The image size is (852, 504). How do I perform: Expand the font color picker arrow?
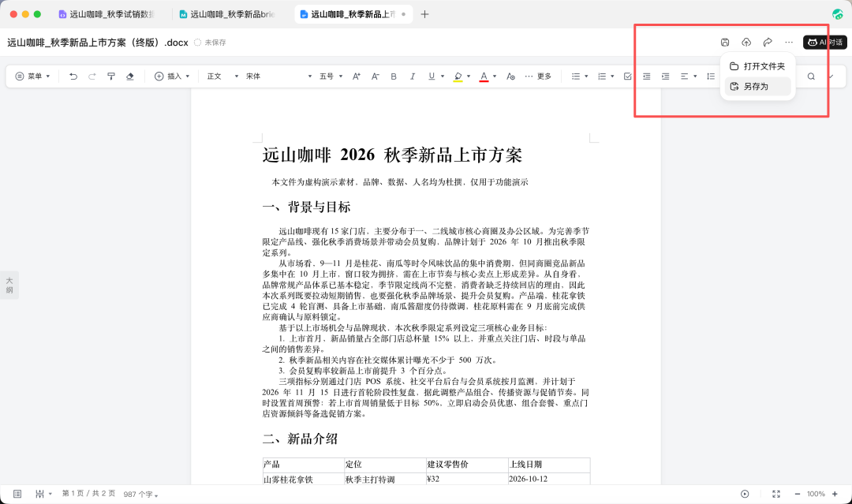coord(495,77)
